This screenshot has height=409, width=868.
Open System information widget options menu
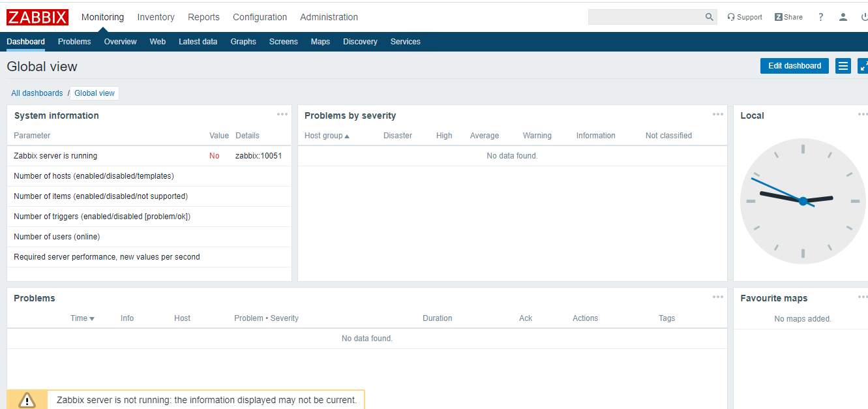click(282, 115)
